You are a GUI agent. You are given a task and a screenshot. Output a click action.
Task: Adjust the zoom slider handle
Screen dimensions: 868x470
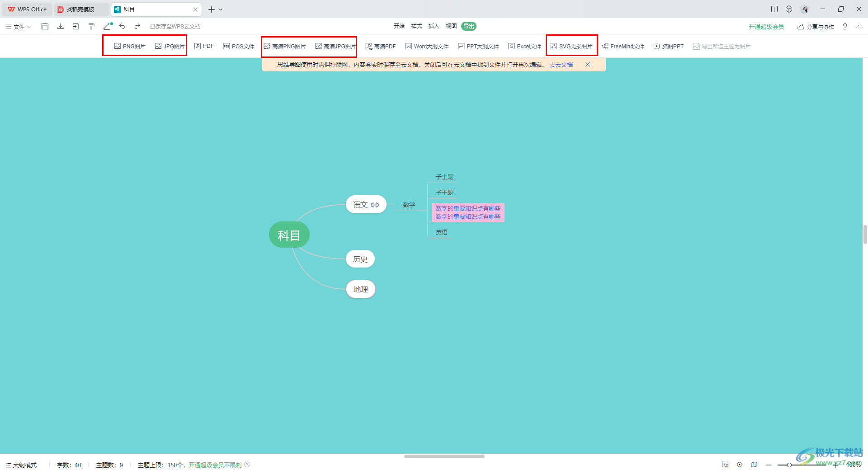[789, 465]
